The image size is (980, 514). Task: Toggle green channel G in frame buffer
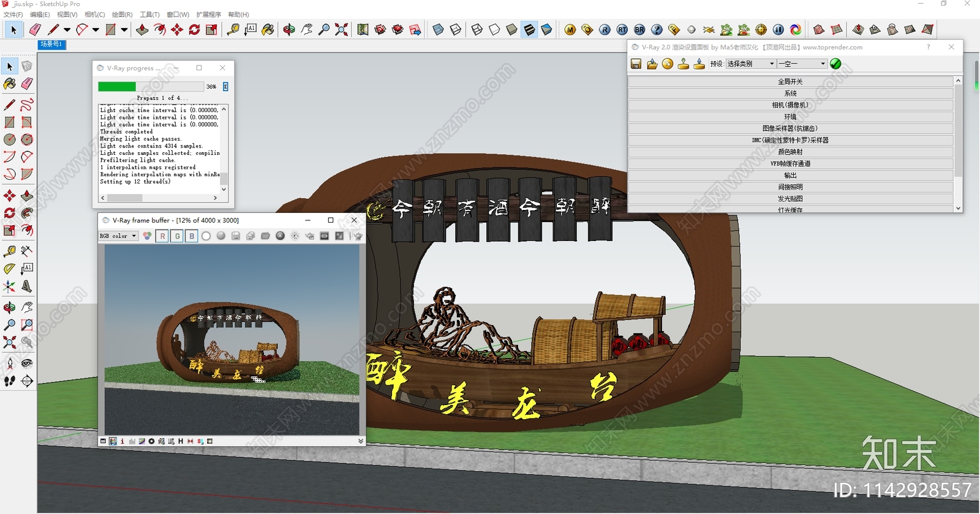[x=177, y=236]
